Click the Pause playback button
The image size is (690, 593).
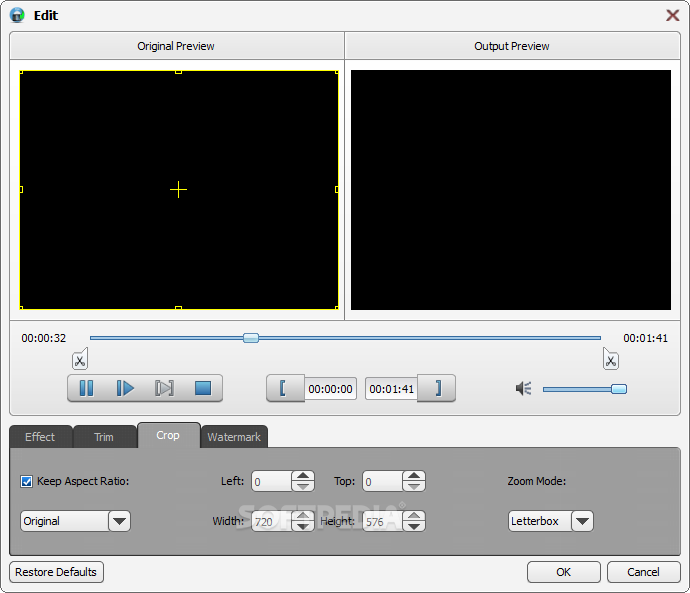pos(86,388)
